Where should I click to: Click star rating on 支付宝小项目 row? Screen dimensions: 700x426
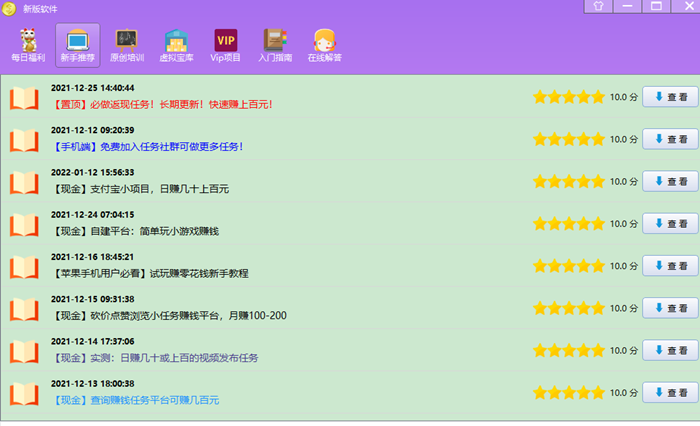[569, 181]
